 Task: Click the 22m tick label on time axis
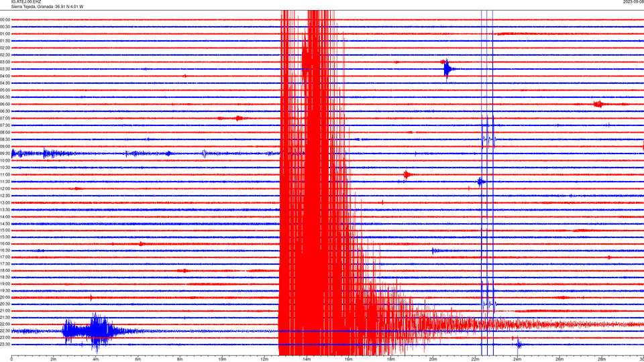[475, 359]
